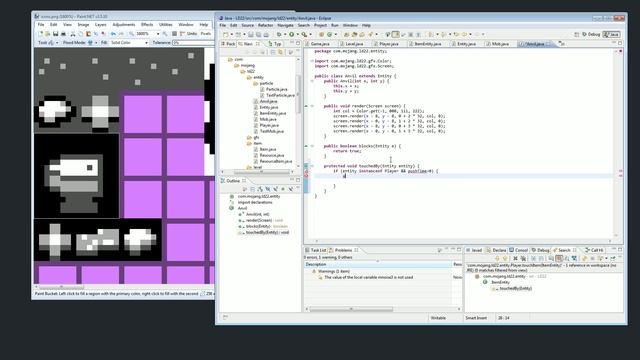The height and width of the screenshot is (360, 640).
Task: Toggle the rulers icon in Paint.NET toolbar
Action: [182, 34]
